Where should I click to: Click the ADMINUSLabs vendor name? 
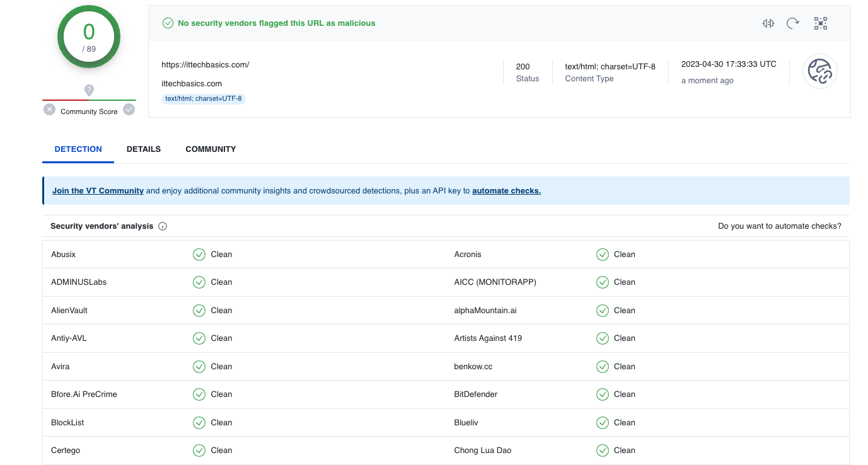tap(79, 282)
